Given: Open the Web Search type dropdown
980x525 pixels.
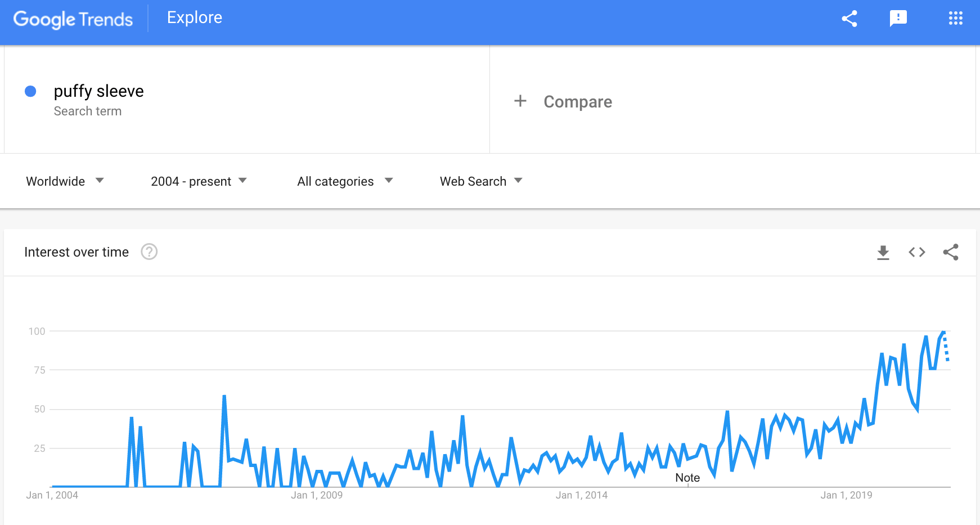Looking at the screenshot, I should pos(481,181).
